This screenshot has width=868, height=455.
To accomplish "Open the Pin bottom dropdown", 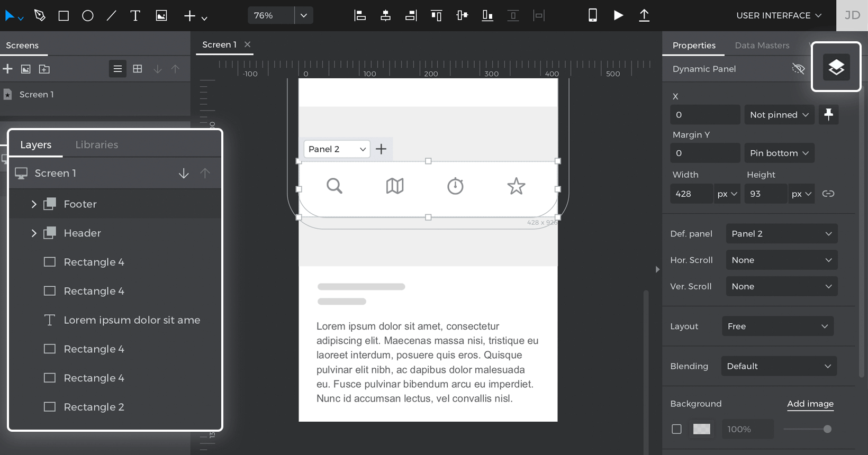I will click(779, 153).
